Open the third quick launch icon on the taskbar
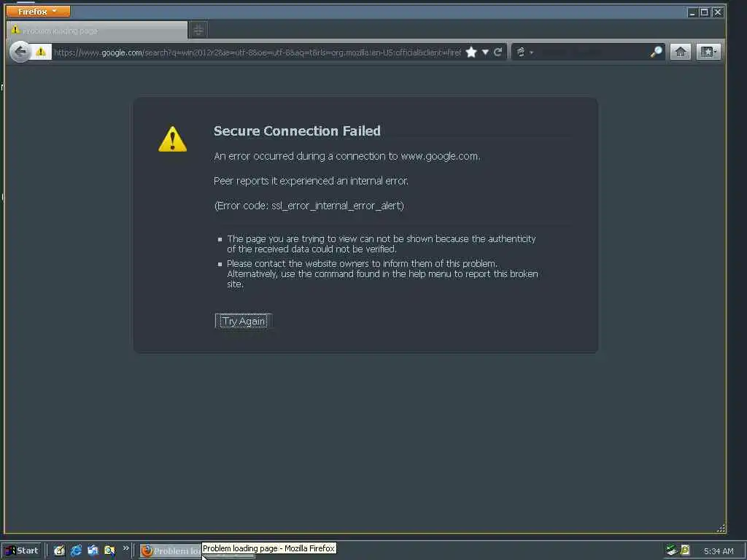This screenshot has height=560, width=747. pos(93,551)
